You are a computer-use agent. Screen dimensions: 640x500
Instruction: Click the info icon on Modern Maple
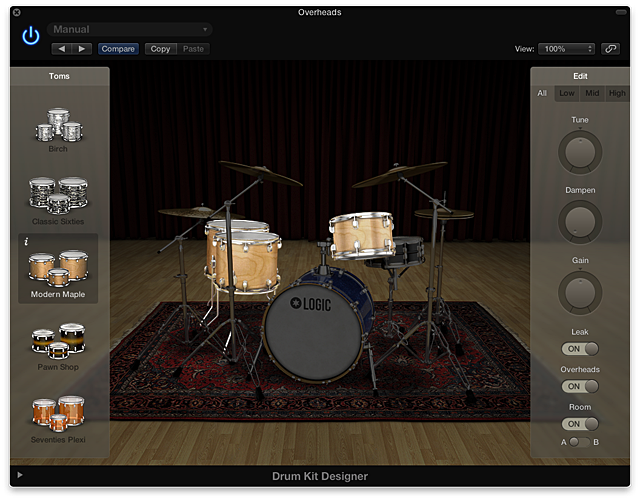tap(26, 242)
